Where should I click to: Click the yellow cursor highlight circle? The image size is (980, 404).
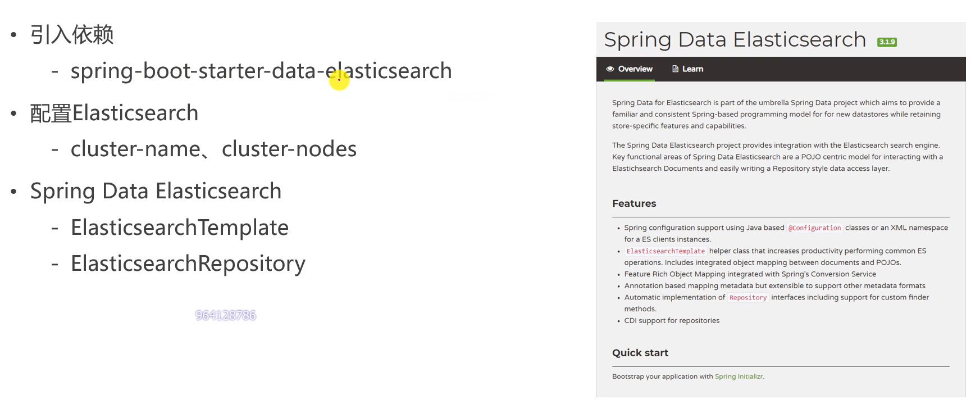[x=339, y=80]
